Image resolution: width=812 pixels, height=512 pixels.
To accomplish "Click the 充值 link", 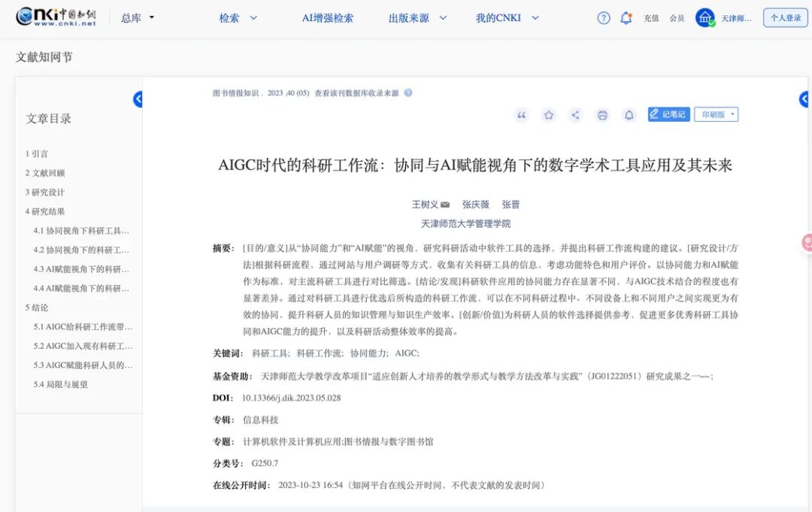I will point(651,18).
